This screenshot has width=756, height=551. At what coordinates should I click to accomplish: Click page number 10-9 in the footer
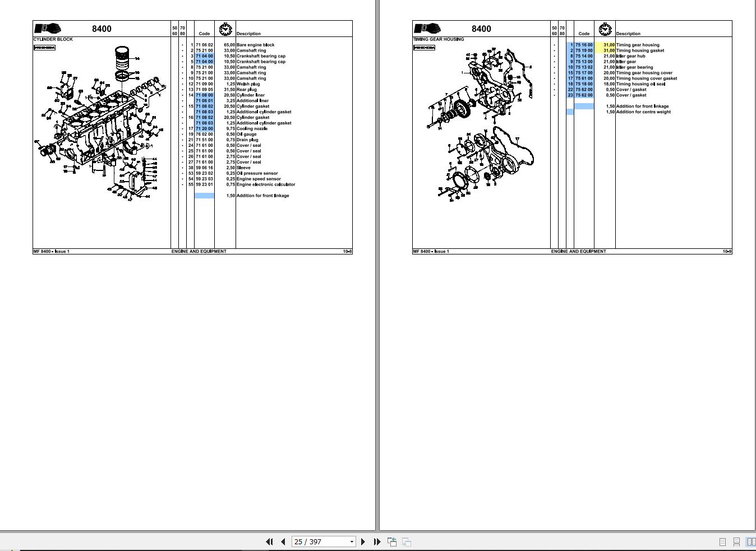[727, 251]
